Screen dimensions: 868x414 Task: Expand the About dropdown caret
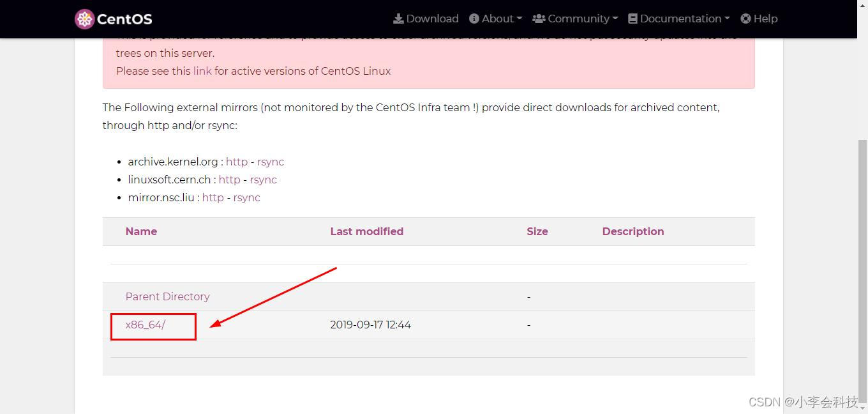[520, 19]
